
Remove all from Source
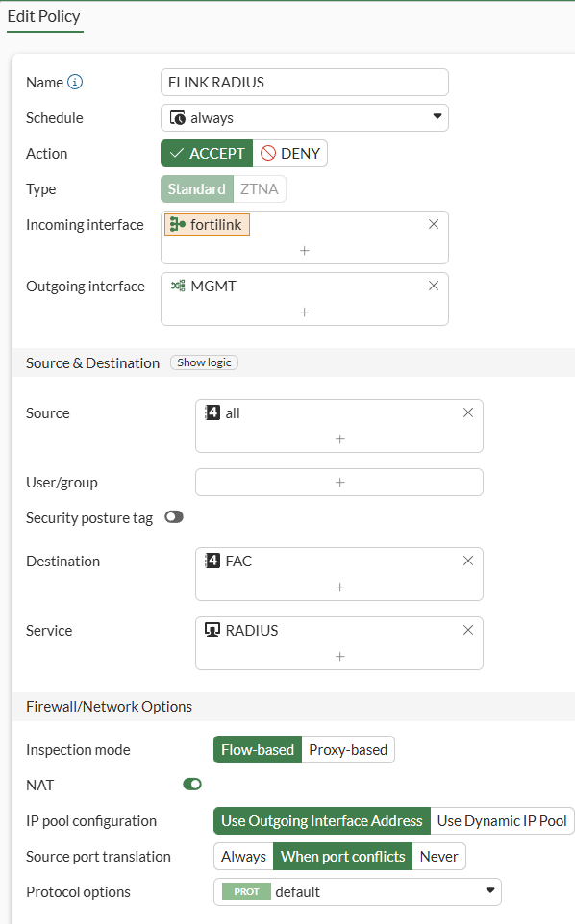coord(468,412)
